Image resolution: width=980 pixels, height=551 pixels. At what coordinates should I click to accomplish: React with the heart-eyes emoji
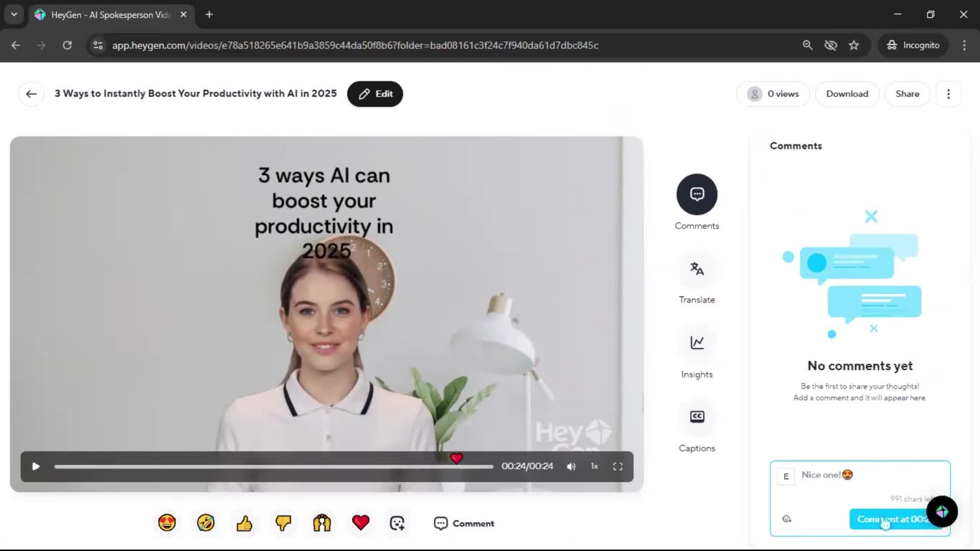tap(167, 523)
